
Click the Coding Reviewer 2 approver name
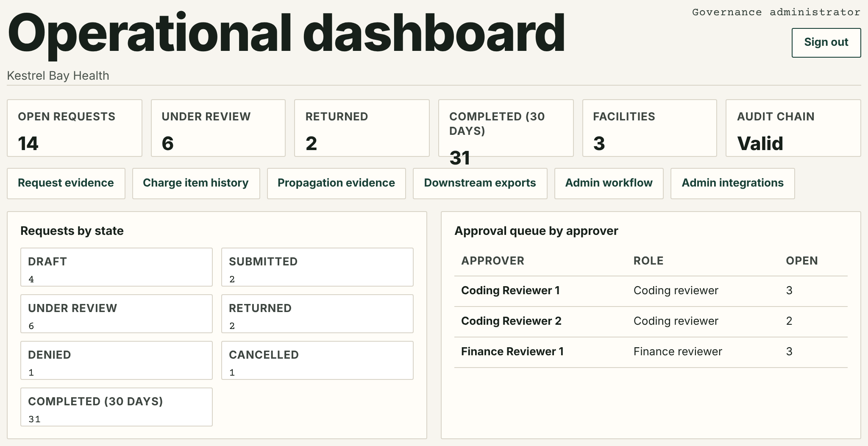point(511,321)
